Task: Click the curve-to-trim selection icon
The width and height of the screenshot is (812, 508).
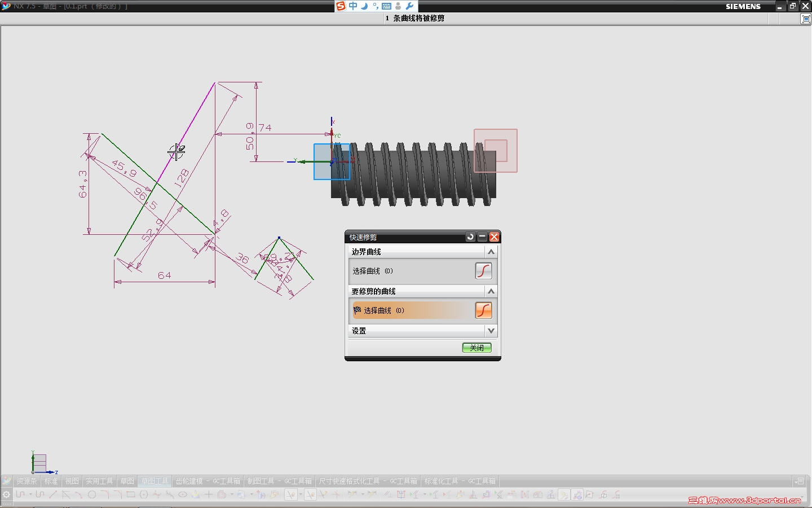Action: (x=484, y=310)
